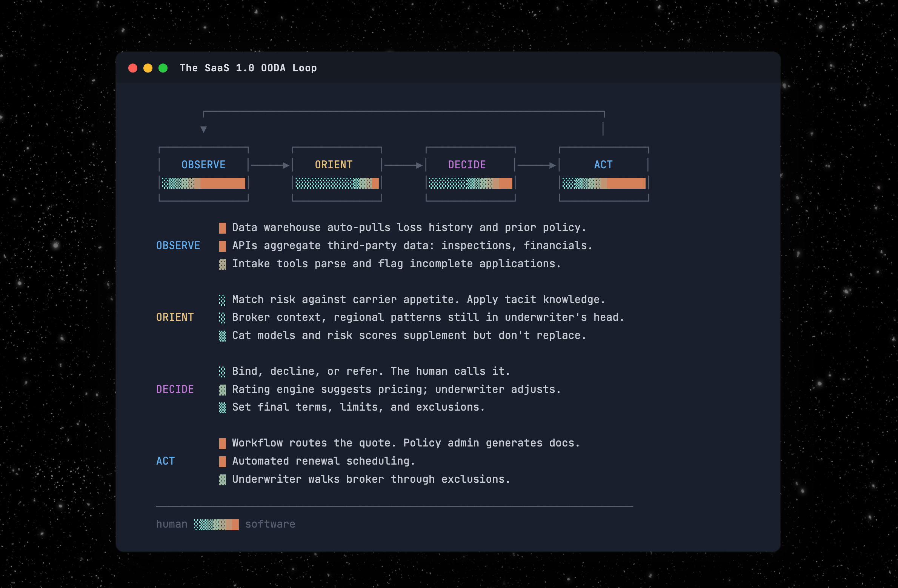Click the yellow minimize window dot

pos(148,68)
